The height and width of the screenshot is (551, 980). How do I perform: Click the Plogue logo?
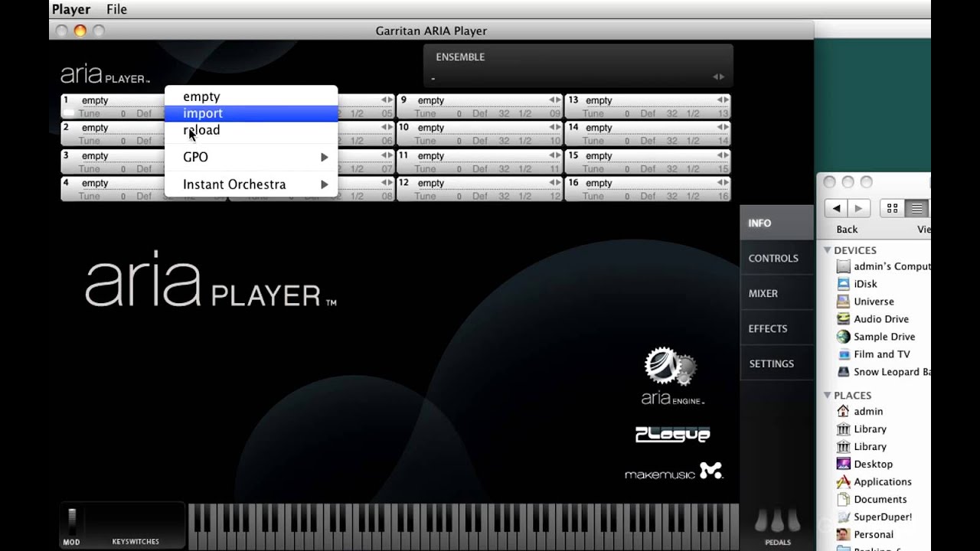pyautogui.click(x=672, y=434)
